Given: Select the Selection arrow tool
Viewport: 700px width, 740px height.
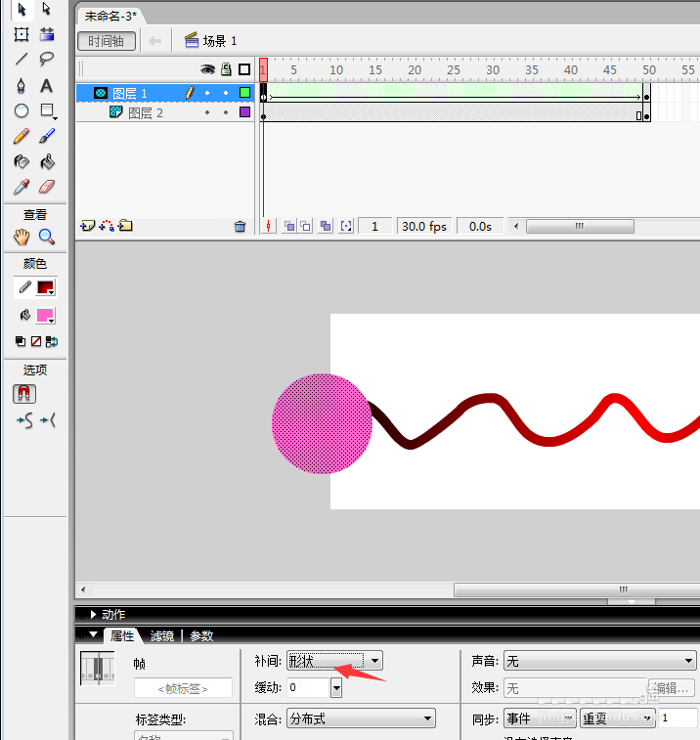Looking at the screenshot, I should 22,10.
